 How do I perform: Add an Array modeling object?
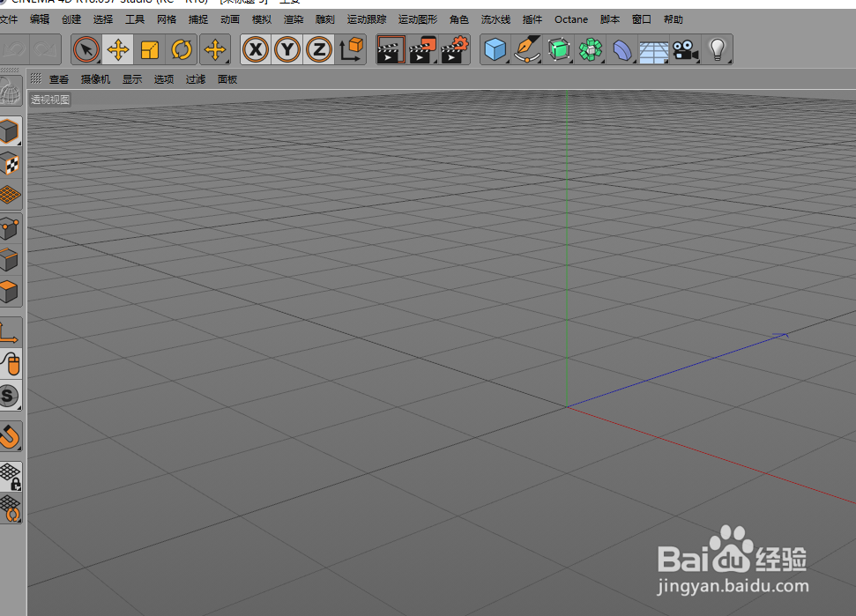(x=591, y=49)
